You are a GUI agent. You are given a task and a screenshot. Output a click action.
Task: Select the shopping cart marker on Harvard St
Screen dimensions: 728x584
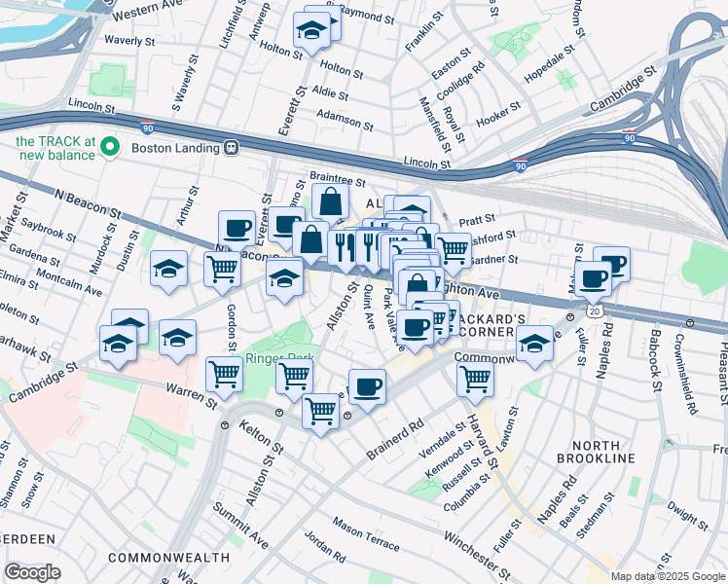tap(475, 383)
